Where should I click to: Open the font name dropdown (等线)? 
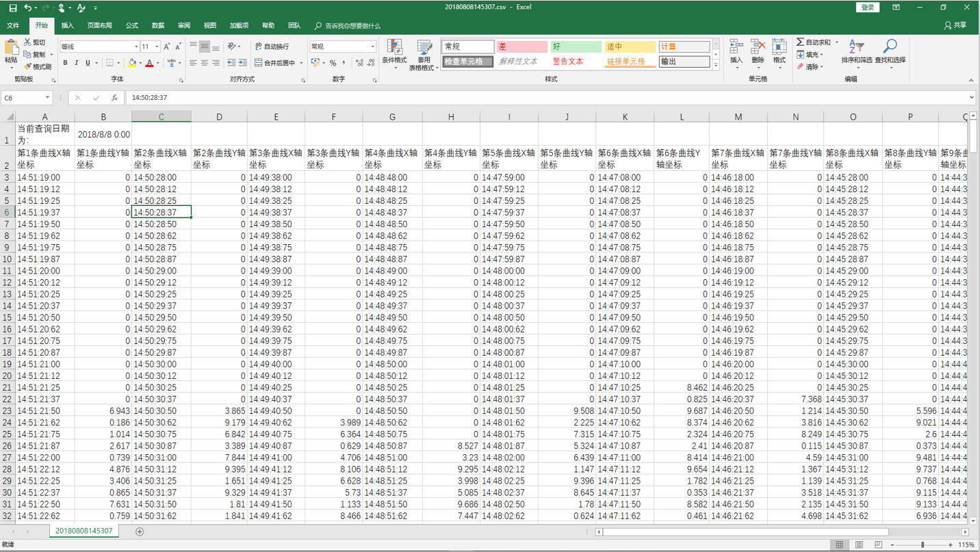click(x=136, y=47)
